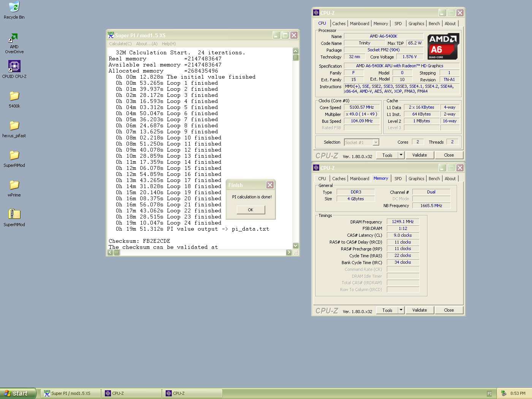Open About tab in upper CPU-Z window
Screen dimensions: 532x399
point(450,24)
